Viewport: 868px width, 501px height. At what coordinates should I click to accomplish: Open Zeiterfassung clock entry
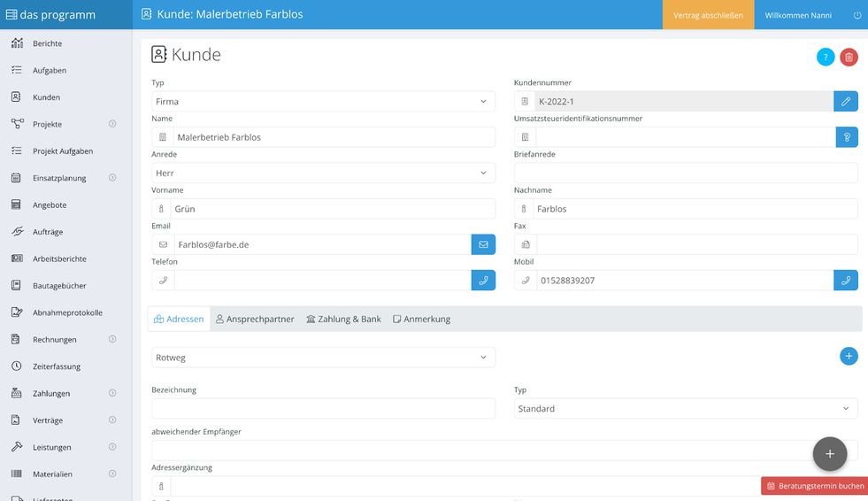(x=57, y=366)
